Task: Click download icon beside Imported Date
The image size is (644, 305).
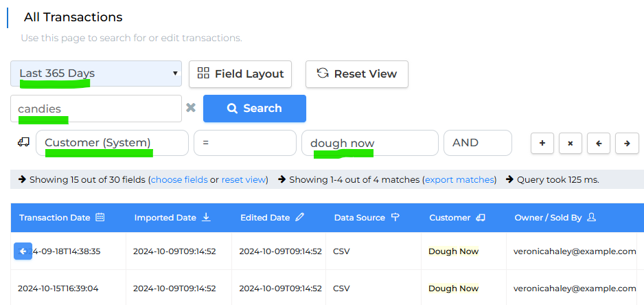Action: pos(206,218)
